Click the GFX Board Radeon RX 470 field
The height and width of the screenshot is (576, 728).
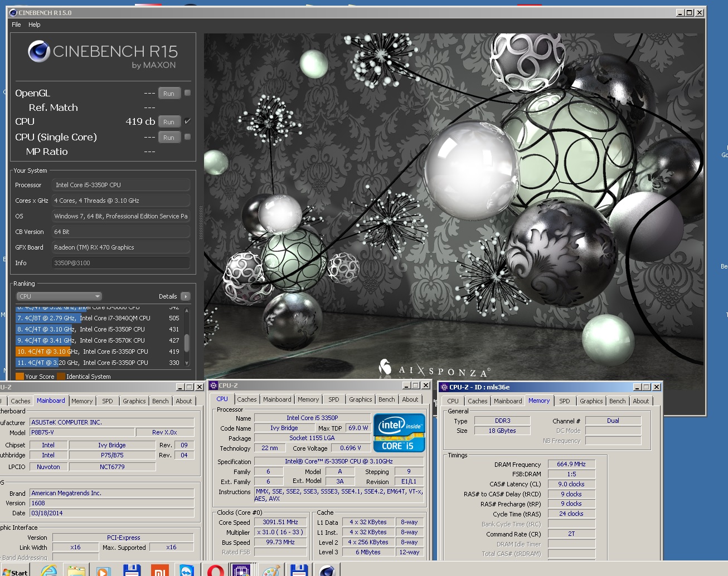(x=121, y=247)
